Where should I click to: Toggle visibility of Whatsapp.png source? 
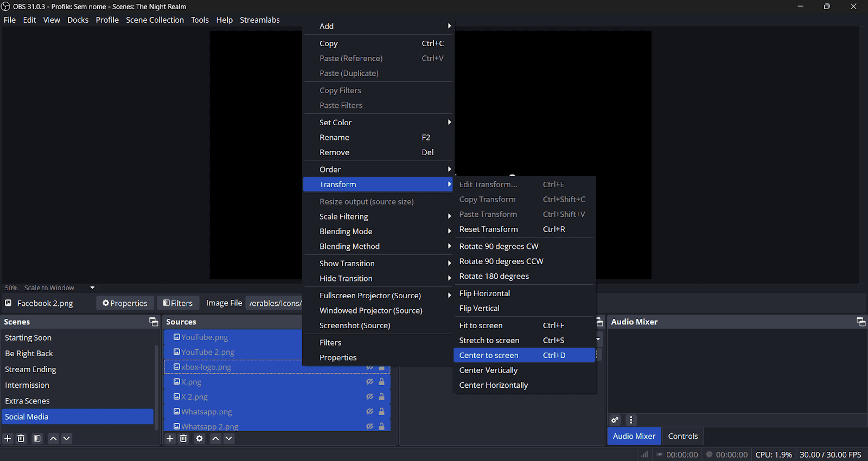[x=369, y=412]
